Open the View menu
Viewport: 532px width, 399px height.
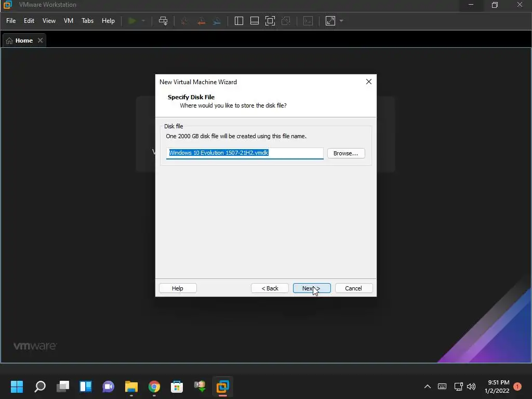click(x=49, y=21)
